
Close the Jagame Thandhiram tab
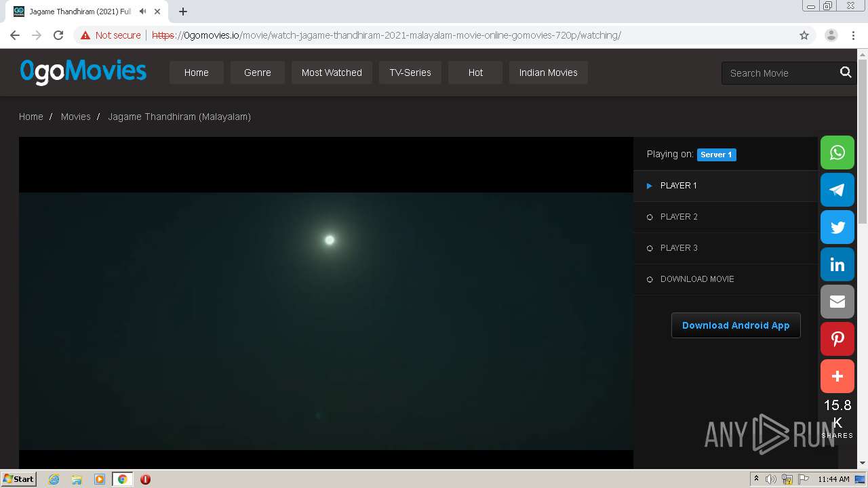pos(157,12)
